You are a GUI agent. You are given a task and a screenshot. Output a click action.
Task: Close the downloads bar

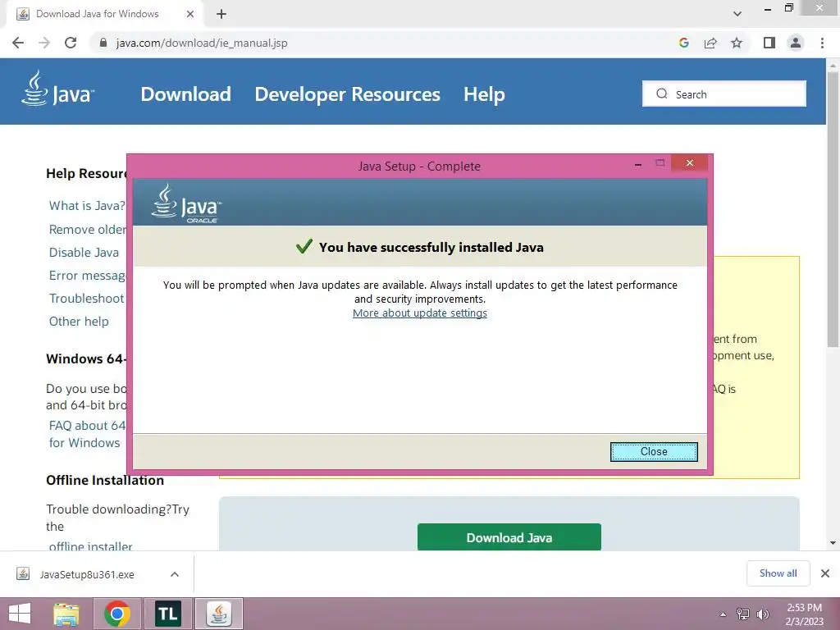pyautogui.click(x=825, y=573)
